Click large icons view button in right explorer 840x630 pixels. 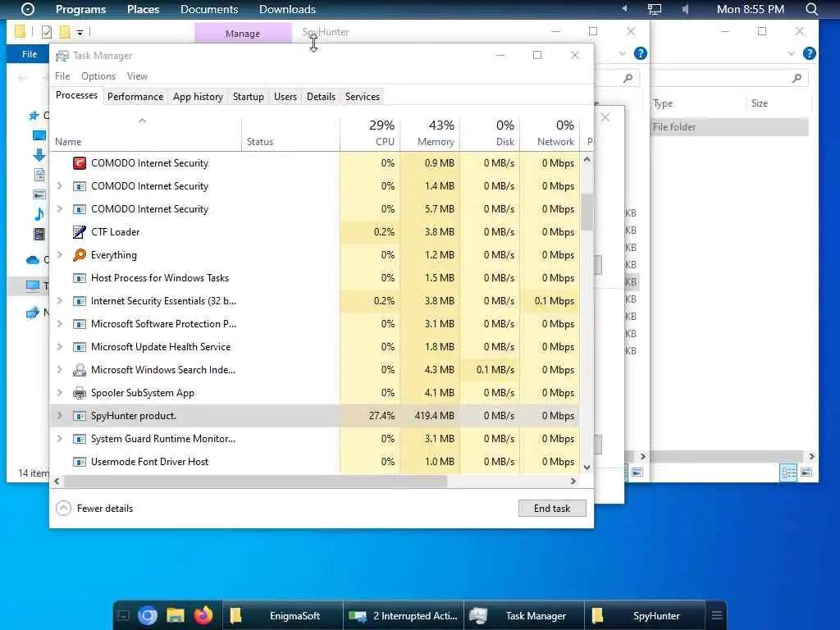806,472
